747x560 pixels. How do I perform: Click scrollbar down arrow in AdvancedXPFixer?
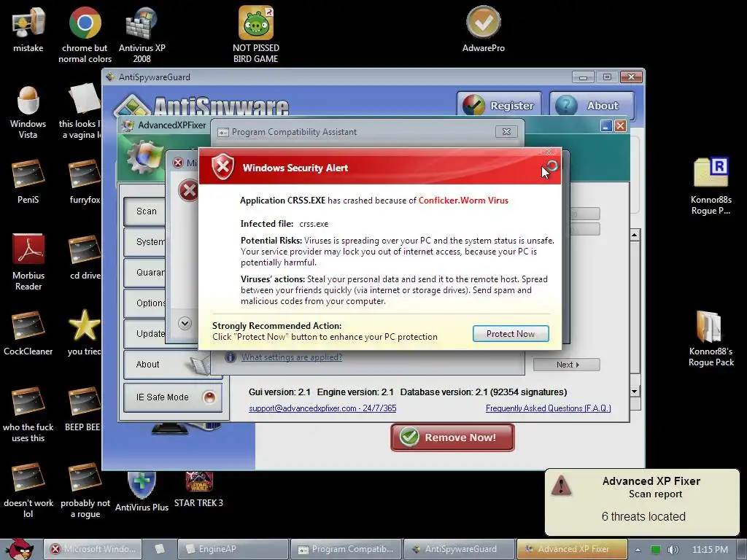pyautogui.click(x=635, y=392)
